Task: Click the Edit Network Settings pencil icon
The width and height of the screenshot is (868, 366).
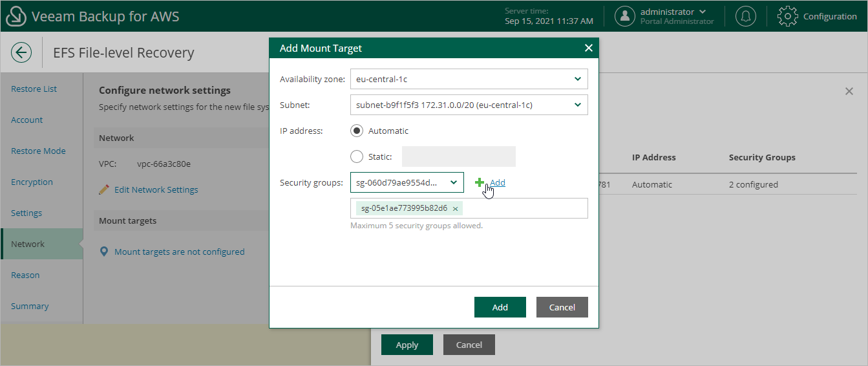Action: (104, 189)
